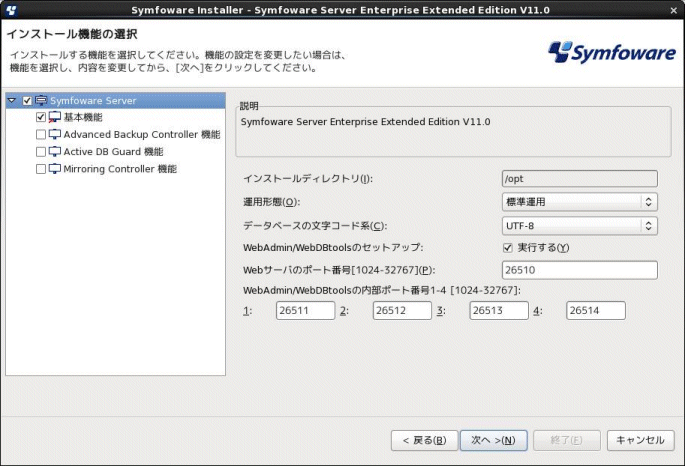
Task: Click the インストールディレクトリ(I) label
Action: coord(308,179)
